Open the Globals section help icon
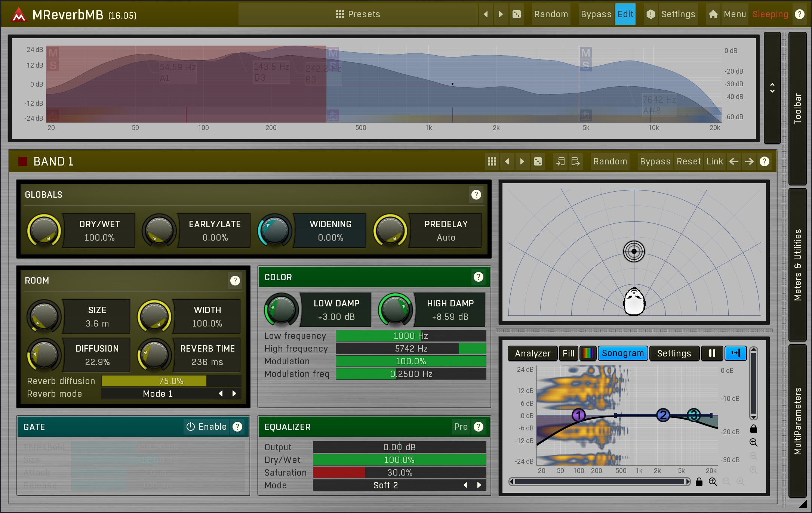This screenshot has width=812, height=513. 476,195
